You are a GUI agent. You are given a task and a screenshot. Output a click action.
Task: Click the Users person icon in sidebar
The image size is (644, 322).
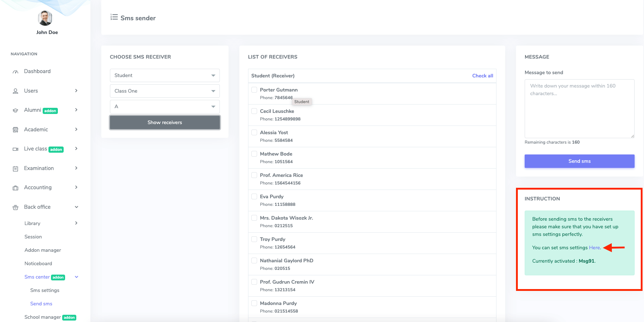pos(16,91)
